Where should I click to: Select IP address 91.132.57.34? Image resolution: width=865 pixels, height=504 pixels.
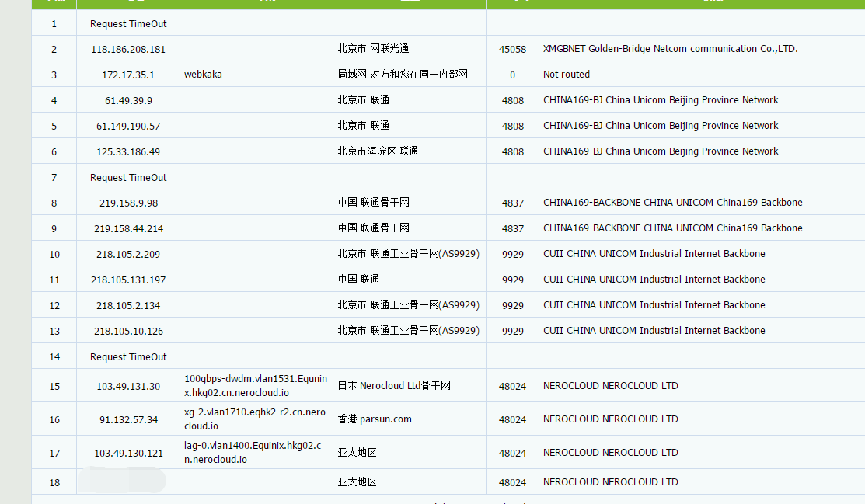pos(128,420)
